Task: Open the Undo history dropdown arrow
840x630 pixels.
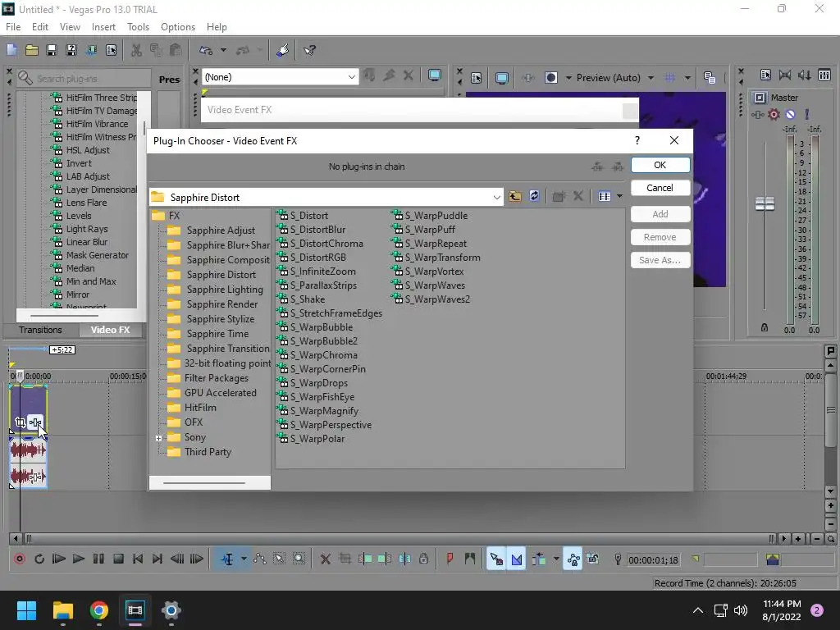Action: (223, 50)
